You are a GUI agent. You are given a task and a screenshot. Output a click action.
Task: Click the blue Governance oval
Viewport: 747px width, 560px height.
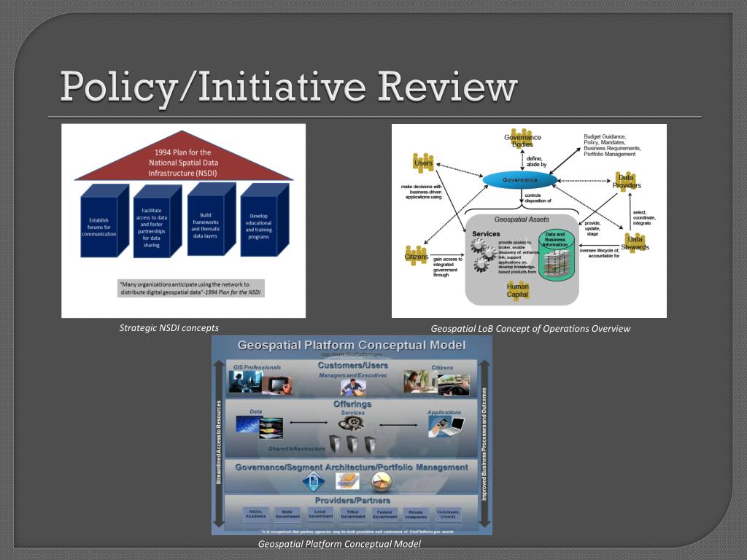pyautogui.click(x=519, y=180)
